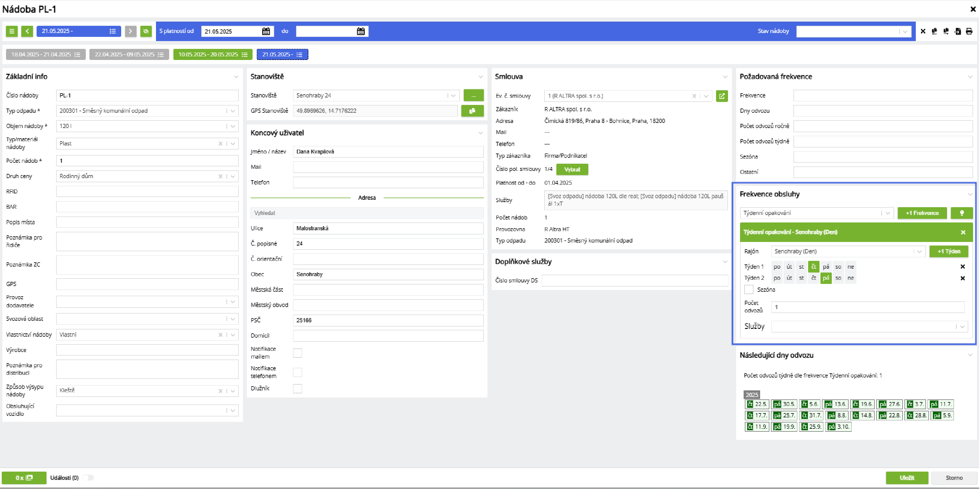This screenshot has width=980, height=489.
Task: Click the copy GPS Stanoviště button
Action: click(472, 111)
